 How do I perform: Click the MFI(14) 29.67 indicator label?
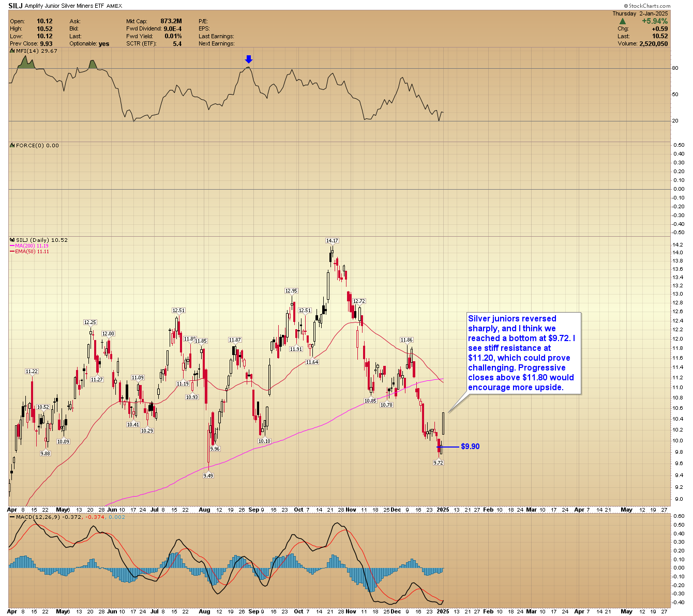(36, 51)
